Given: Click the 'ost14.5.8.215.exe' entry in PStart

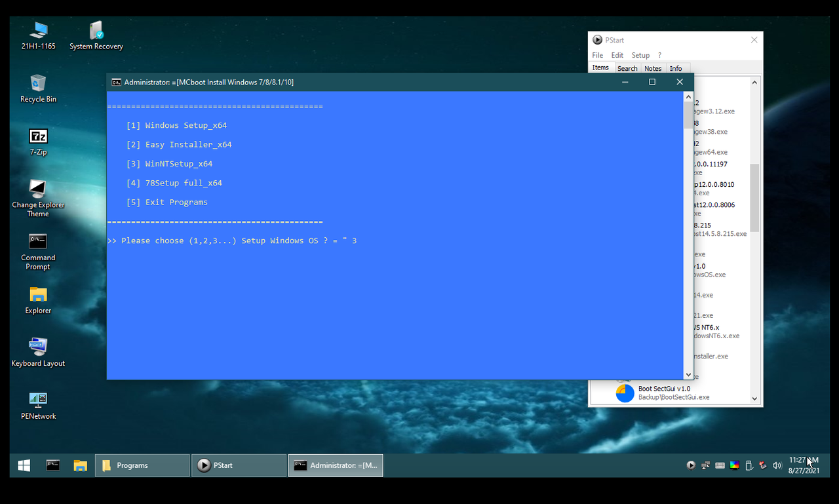Looking at the screenshot, I should pyautogui.click(x=720, y=234).
